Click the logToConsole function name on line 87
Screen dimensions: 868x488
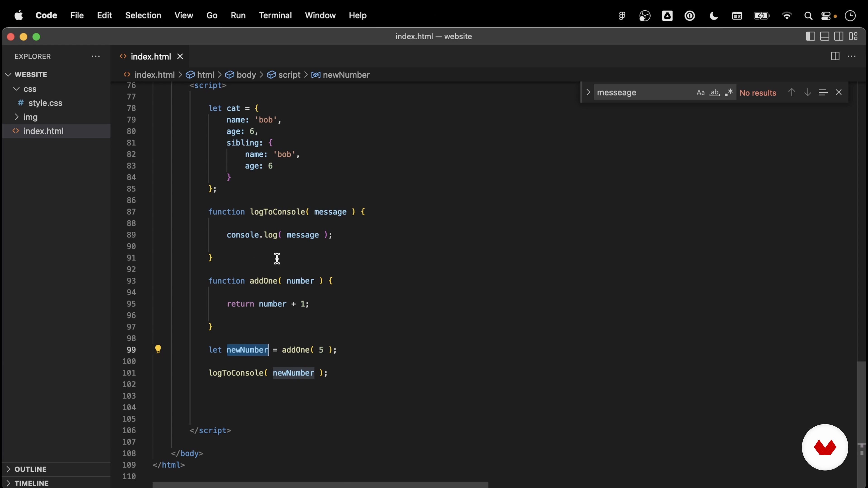pos(277,212)
